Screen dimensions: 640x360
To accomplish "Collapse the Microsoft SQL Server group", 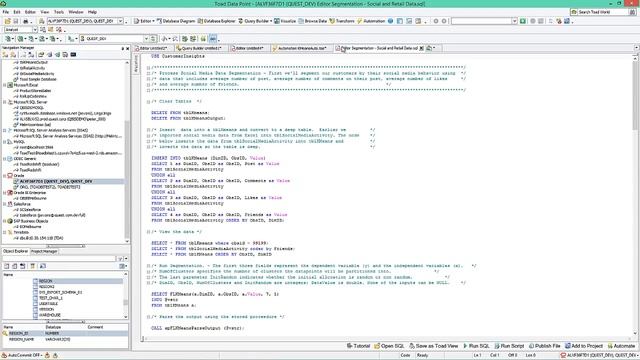I will point(4,102).
